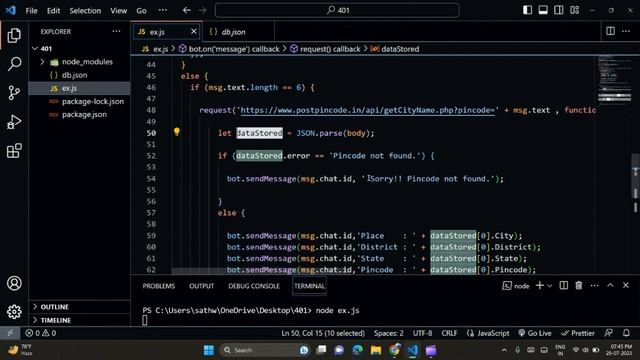Open the Go menu

point(141,11)
